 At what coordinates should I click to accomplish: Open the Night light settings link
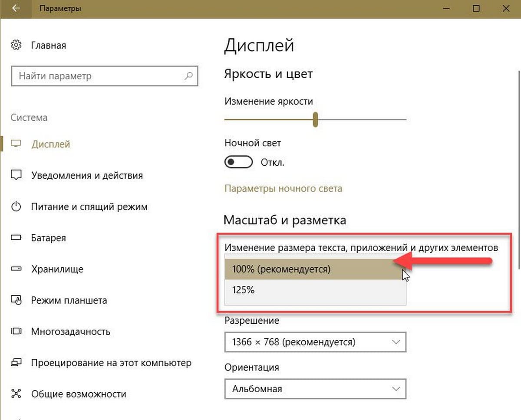[x=283, y=188]
